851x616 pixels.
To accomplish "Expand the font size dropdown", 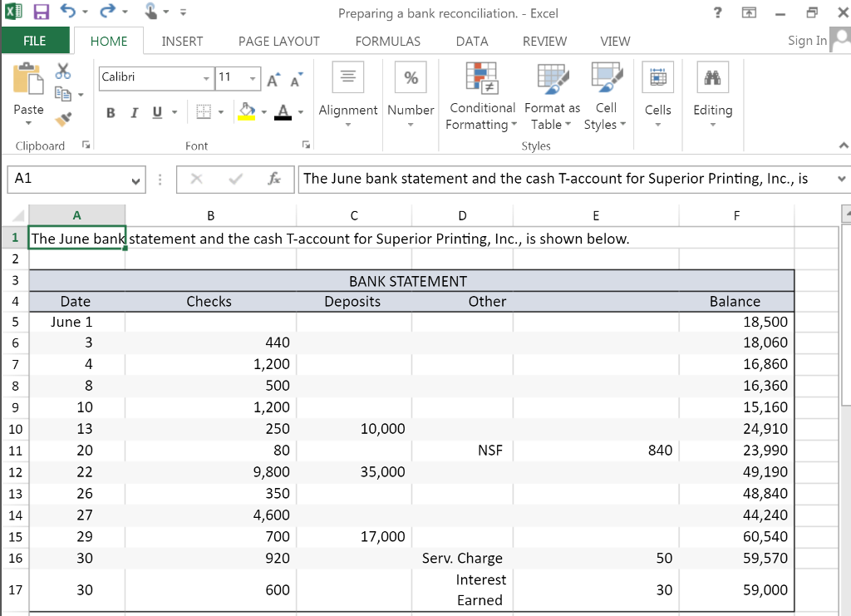I will (253, 78).
